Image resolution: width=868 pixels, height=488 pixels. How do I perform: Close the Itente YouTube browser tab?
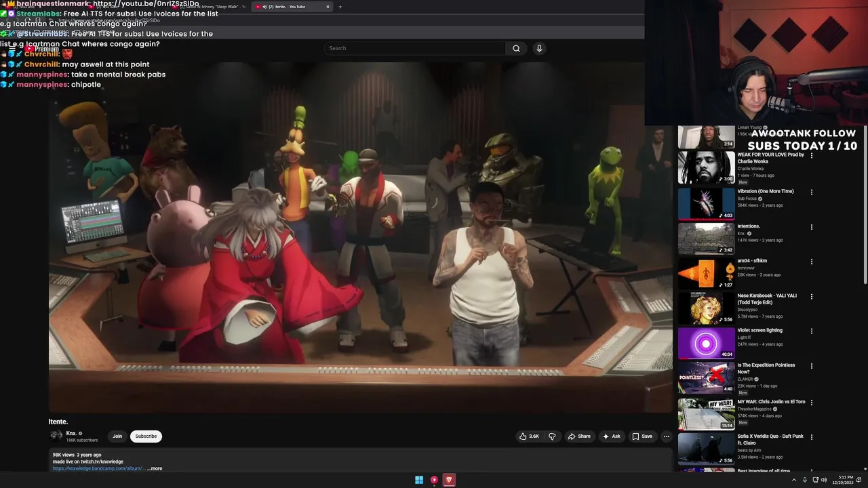click(328, 7)
